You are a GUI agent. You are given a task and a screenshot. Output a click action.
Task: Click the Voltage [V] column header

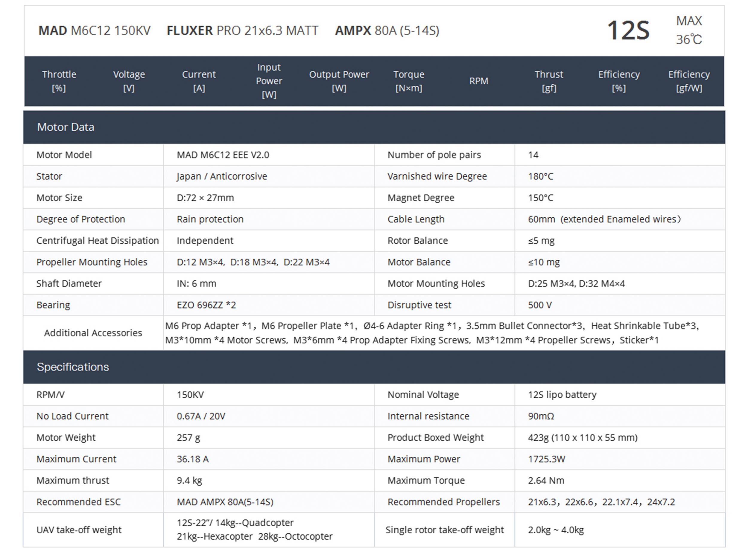coord(129,81)
